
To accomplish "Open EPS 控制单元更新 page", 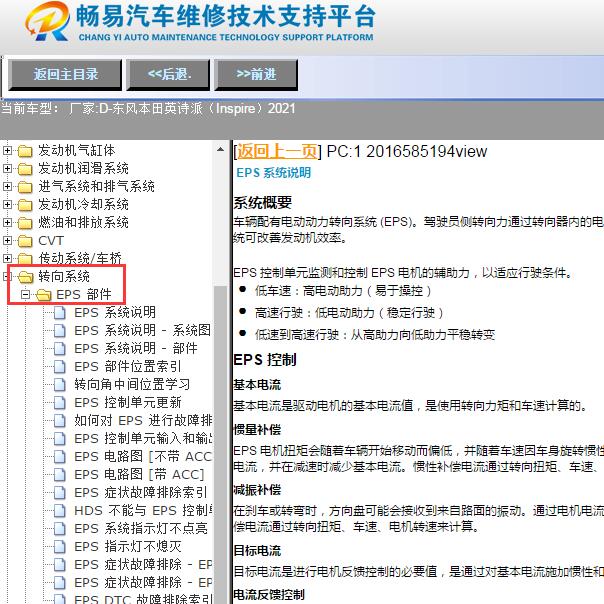I will click(x=128, y=403).
